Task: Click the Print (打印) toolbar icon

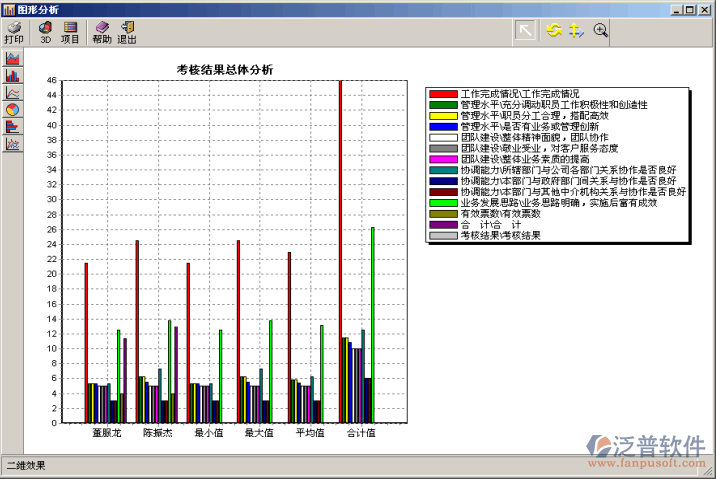Action: (x=14, y=32)
